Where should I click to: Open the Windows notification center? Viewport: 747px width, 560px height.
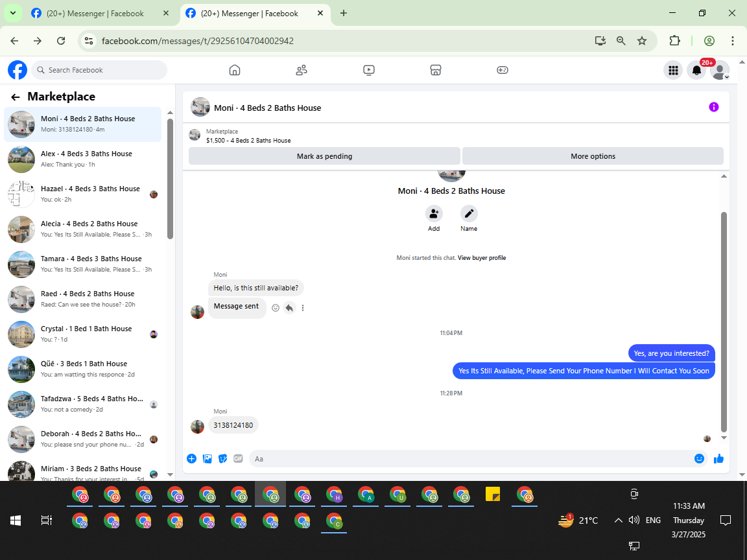725,520
